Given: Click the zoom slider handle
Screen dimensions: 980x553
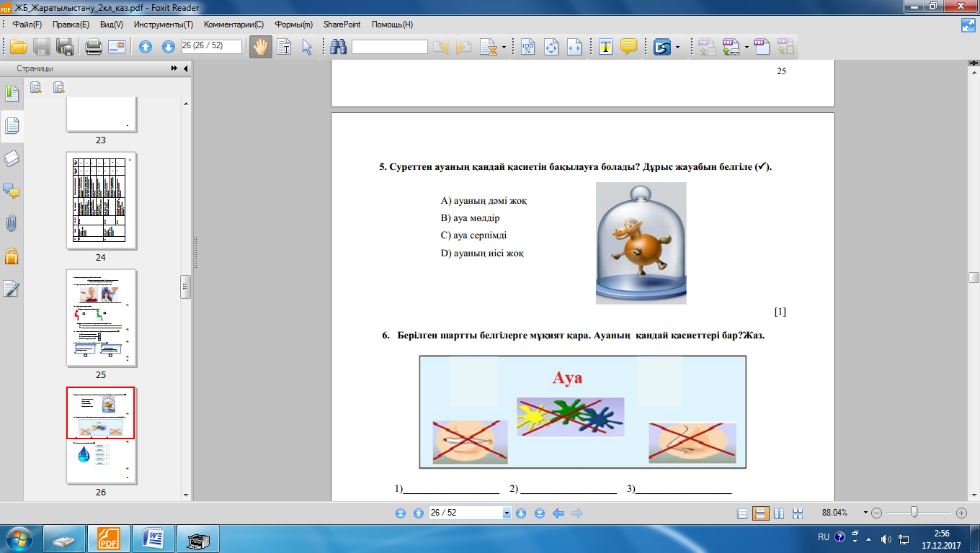Looking at the screenshot, I should tap(914, 513).
